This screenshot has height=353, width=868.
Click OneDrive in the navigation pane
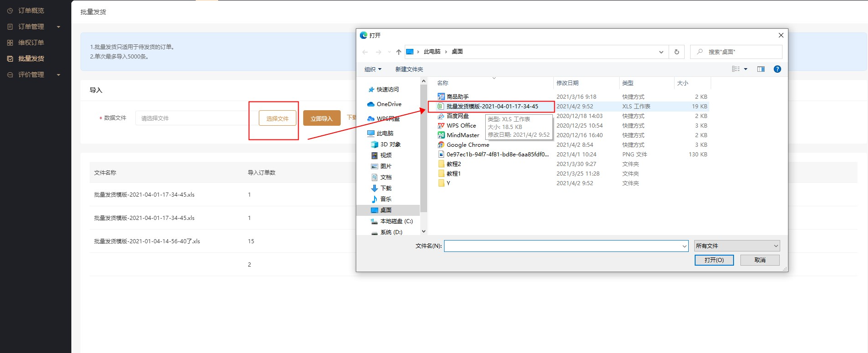[x=388, y=104]
